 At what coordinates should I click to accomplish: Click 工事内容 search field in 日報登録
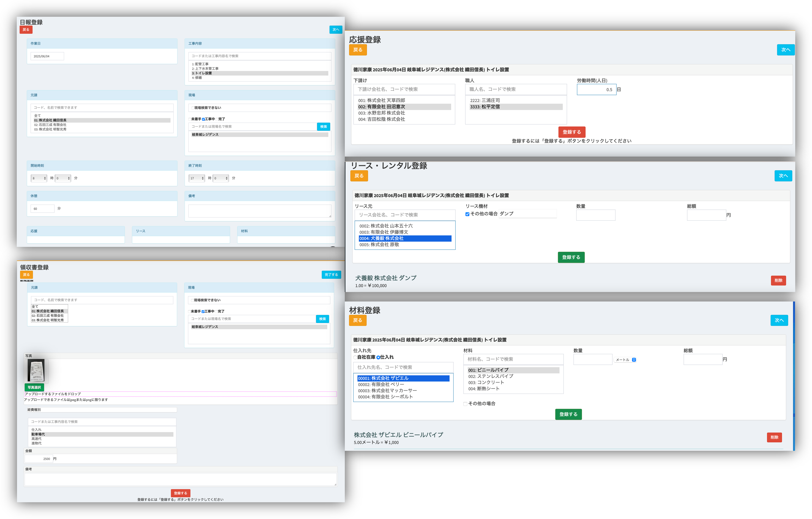(x=260, y=56)
